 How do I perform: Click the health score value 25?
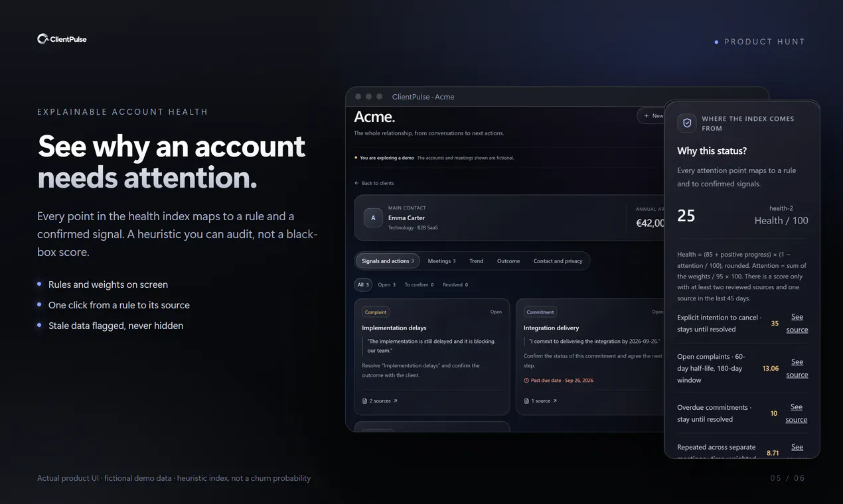pyautogui.click(x=686, y=216)
